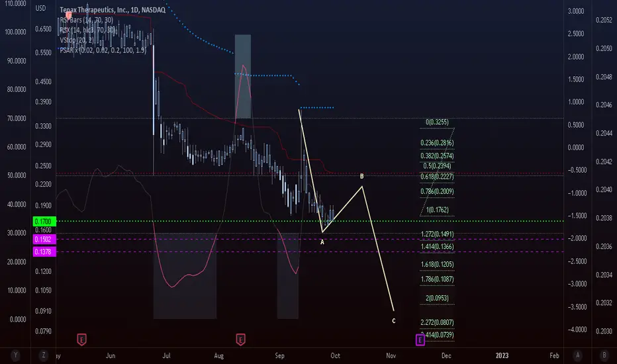Click the Feb label on time axis

coord(554,356)
